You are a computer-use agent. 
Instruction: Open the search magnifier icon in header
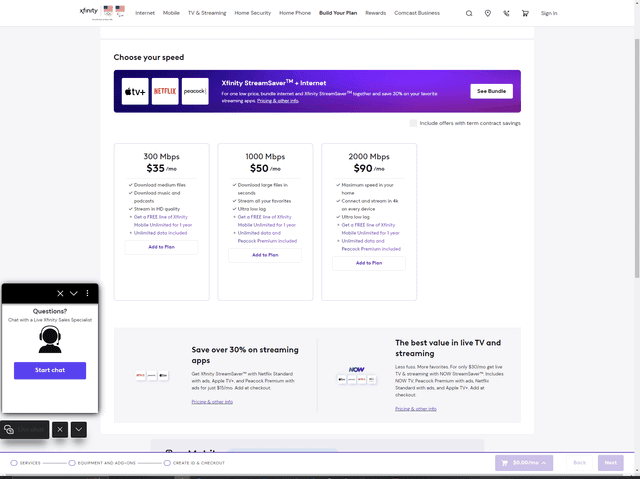click(x=469, y=13)
